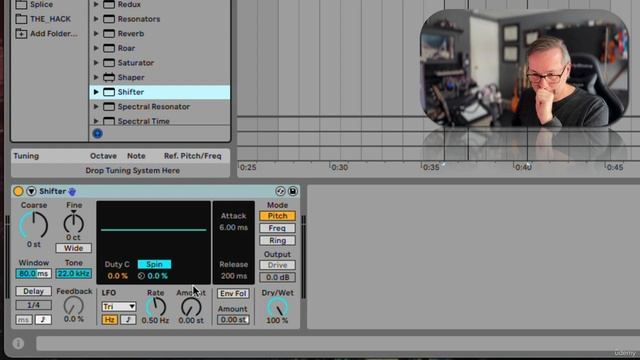Select Ring mode
The image size is (640, 360).
coord(277,240)
